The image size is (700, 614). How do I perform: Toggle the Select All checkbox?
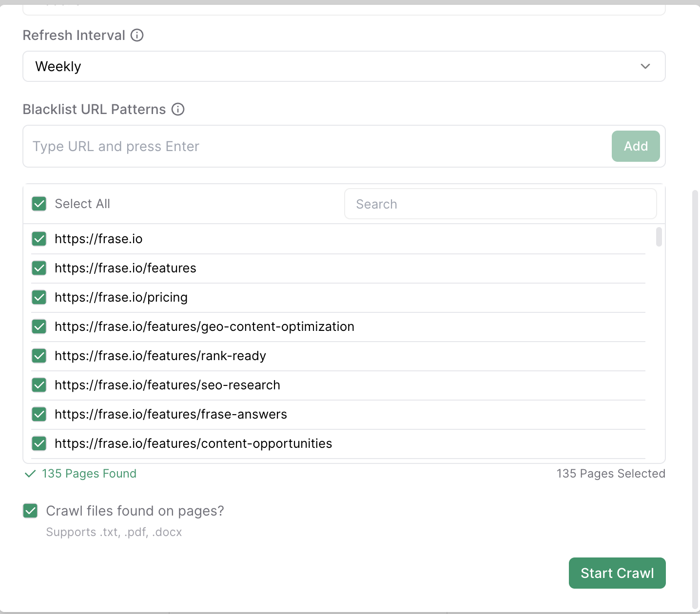[x=39, y=204]
